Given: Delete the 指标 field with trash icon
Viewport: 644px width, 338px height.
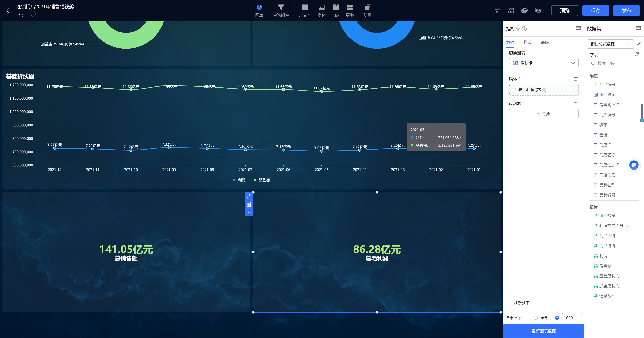Looking at the screenshot, I should (575, 79).
